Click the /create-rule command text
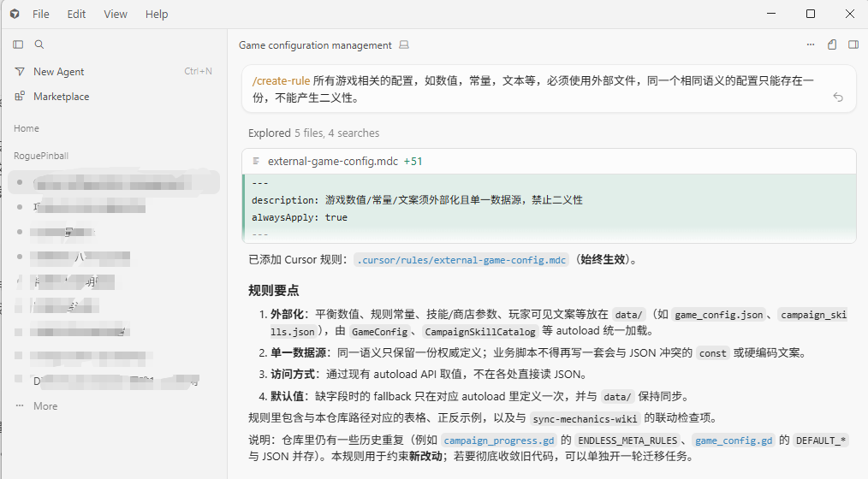 (x=282, y=80)
